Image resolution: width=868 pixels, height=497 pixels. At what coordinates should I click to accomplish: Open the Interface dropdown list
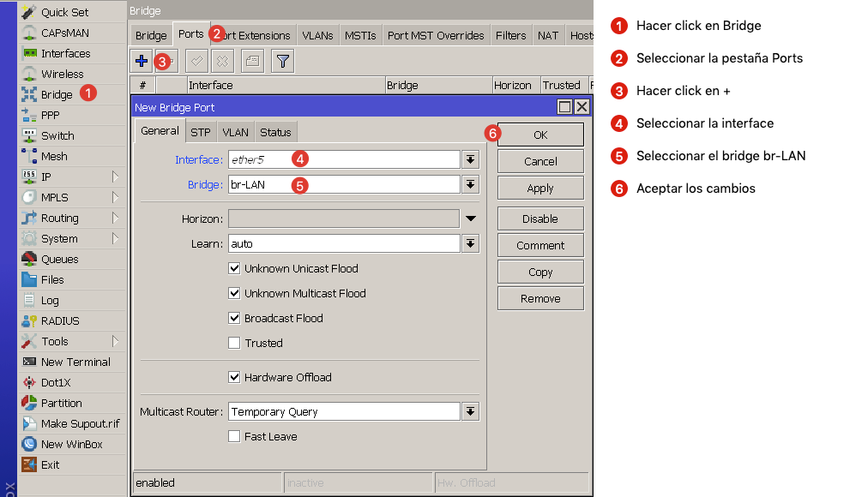coord(470,159)
